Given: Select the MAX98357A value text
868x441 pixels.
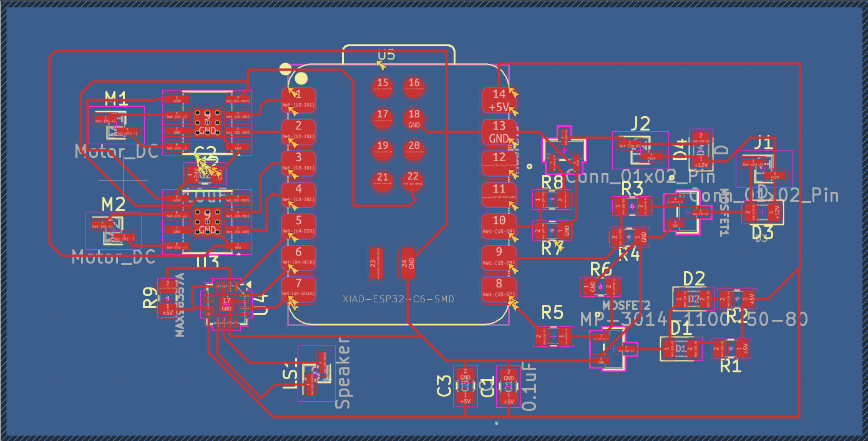Looking at the screenshot, I should pos(180,304).
